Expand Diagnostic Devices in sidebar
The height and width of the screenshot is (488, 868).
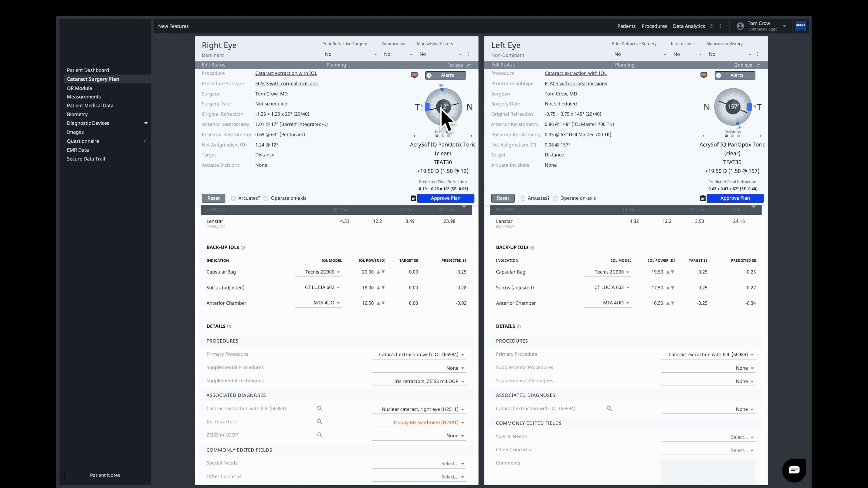146,123
